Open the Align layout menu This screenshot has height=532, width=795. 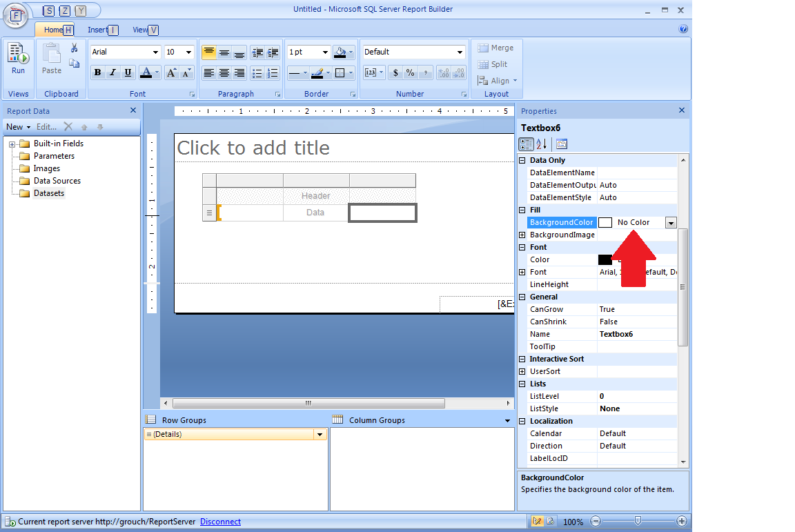[x=498, y=81]
